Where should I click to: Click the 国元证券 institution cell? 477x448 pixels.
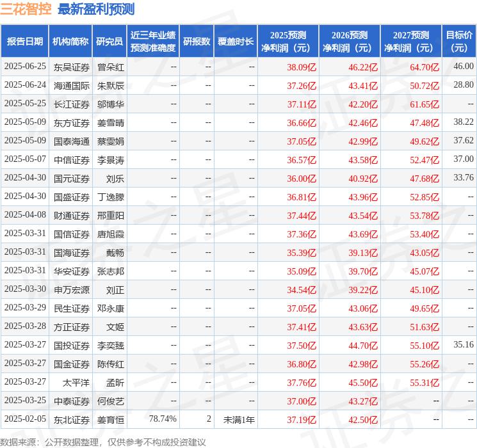[72, 179]
